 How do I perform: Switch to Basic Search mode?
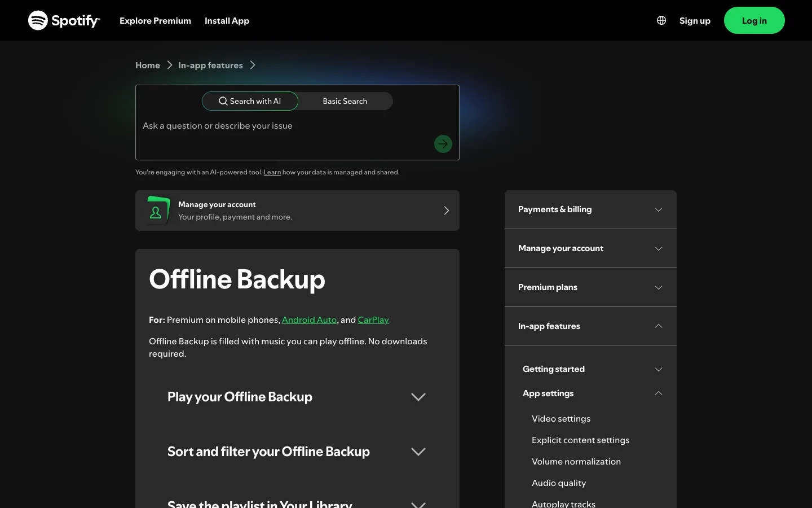345,101
